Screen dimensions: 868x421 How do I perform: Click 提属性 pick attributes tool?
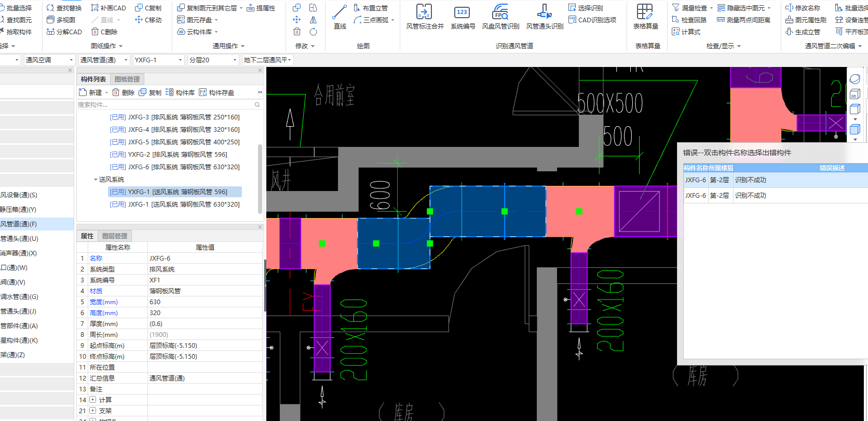(x=261, y=8)
